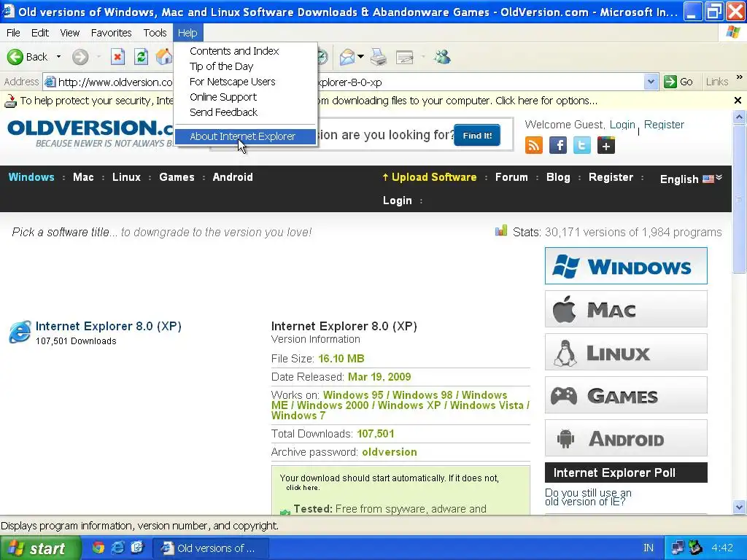Open the Tools menu
The height and width of the screenshot is (560, 747).
tap(155, 33)
